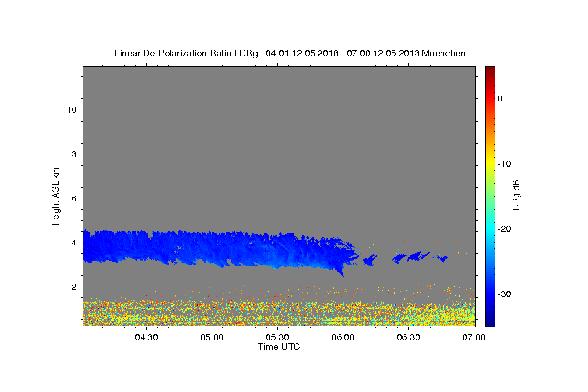Viewport: 588px width, 392px height.
Task: Click the '05:00' time tick label
Action: [212, 337]
